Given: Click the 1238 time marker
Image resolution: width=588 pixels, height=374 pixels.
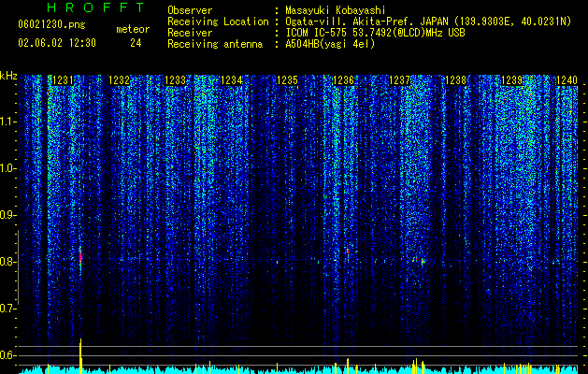Looking at the screenshot, I should [455, 80].
